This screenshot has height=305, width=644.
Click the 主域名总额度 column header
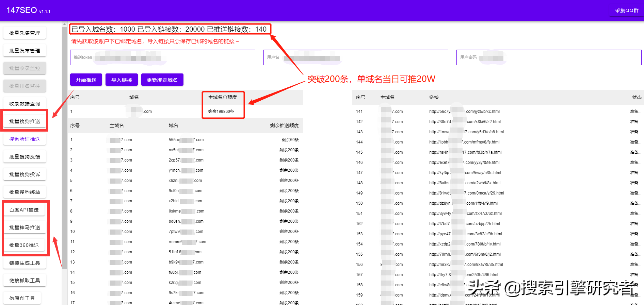222,97
